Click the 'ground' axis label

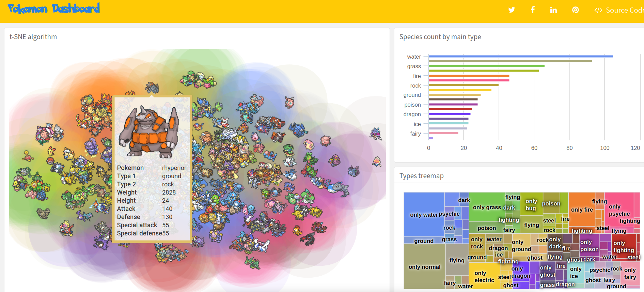click(x=412, y=95)
